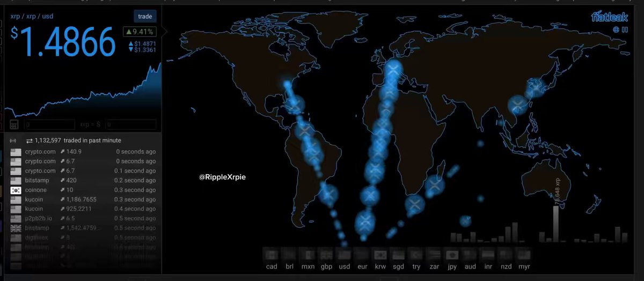
Task: Click the trade button
Action: click(x=145, y=17)
